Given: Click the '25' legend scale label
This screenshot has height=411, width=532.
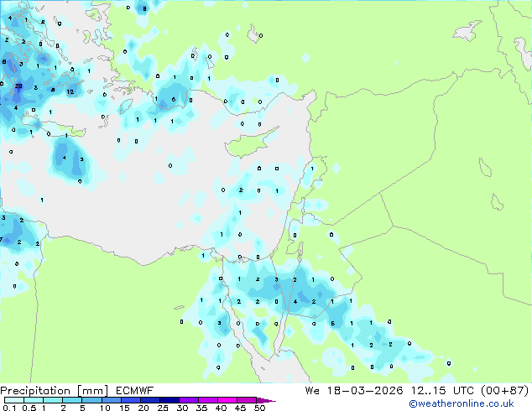Looking at the screenshot, I should pyautogui.click(x=163, y=408).
